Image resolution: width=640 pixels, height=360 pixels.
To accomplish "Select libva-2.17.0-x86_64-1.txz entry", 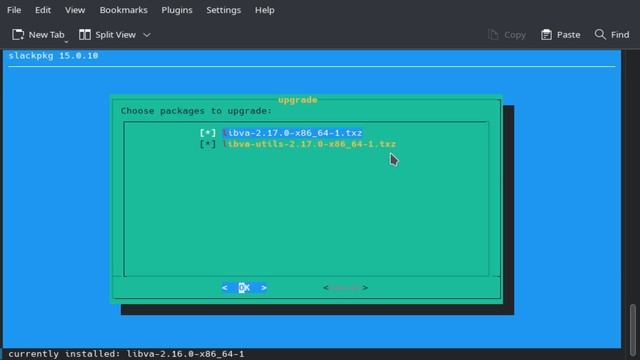I will click(x=292, y=133).
